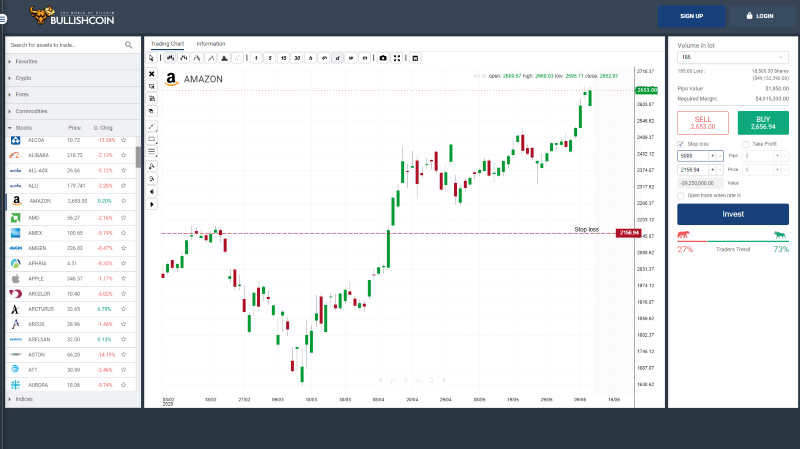Screen dimensions: 800x449
Task: Expand the Crypto category
Action: (73, 78)
